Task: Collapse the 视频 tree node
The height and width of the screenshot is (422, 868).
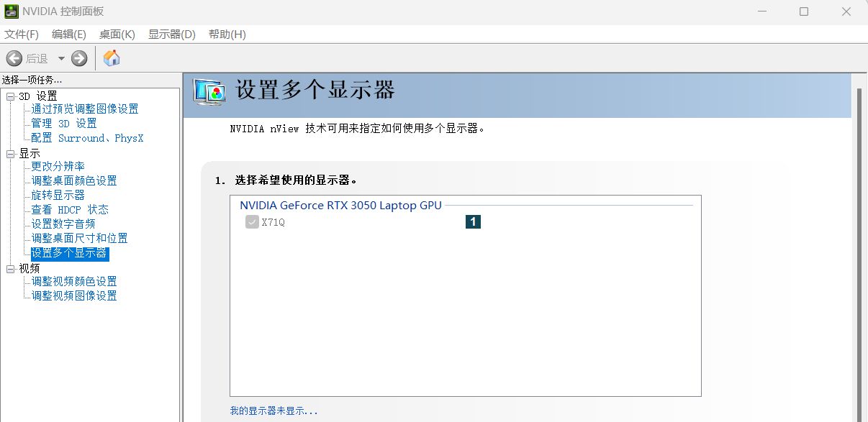Action: (x=10, y=269)
